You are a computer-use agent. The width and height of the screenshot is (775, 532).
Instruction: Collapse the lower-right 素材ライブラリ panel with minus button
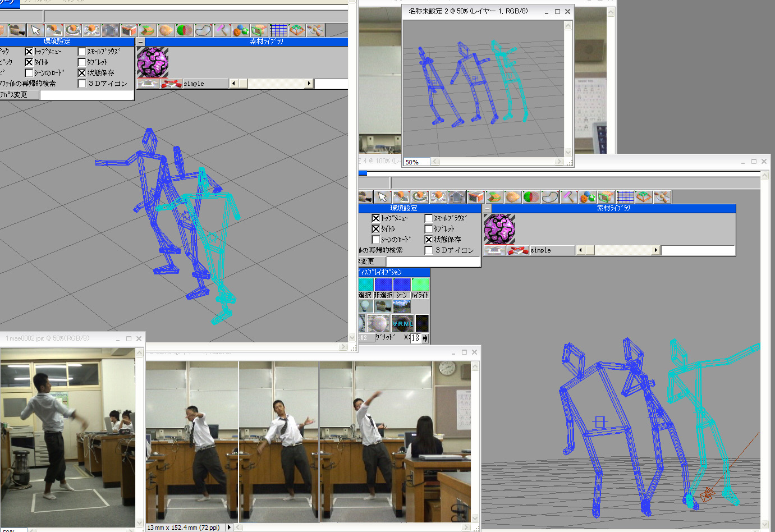coord(487,208)
